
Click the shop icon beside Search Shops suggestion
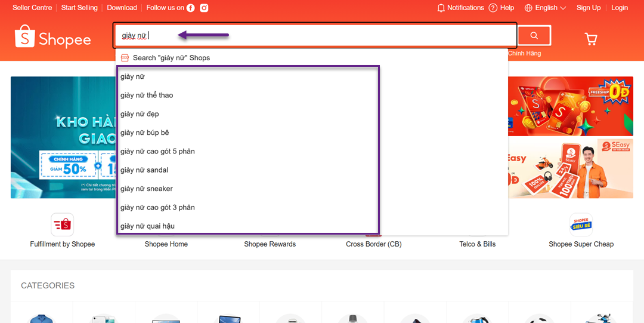click(x=125, y=57)
